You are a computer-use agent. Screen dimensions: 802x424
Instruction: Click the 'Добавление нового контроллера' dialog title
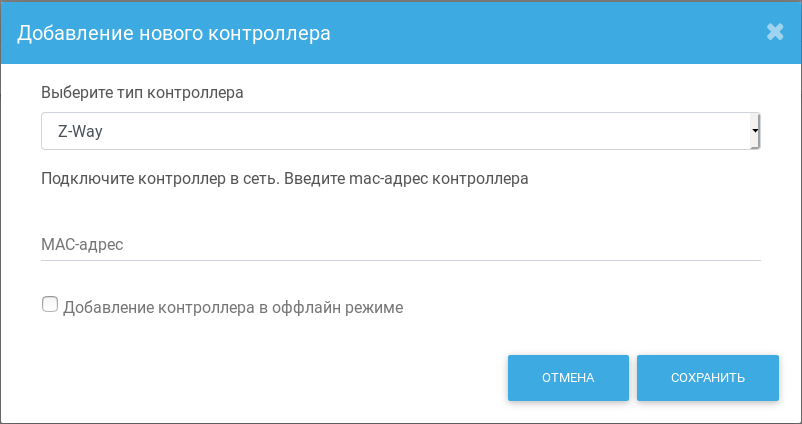pos(174,33)
